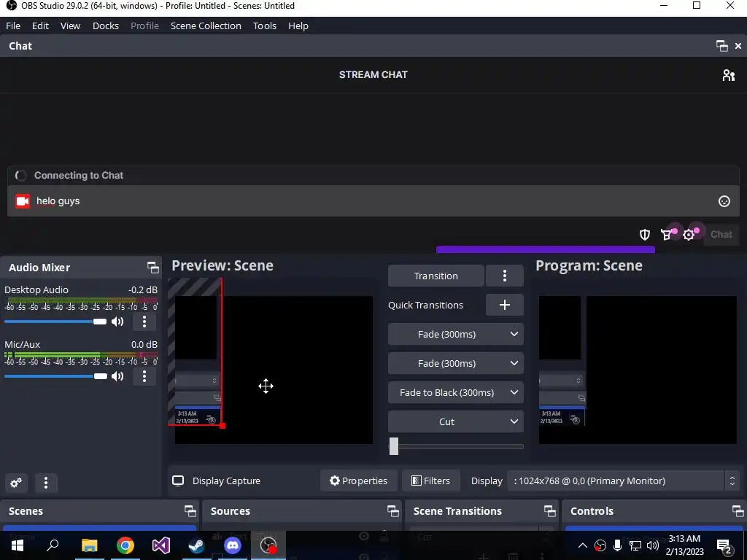Pop out the Chat dock
This screenshot has width=747, height=560.
click(721, 46)
